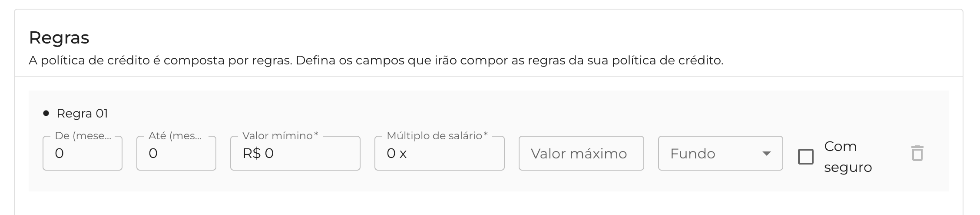Click the bullet point beside Regra 01
Viewport: 980px width, 215px height.
(x=46, y=114)
